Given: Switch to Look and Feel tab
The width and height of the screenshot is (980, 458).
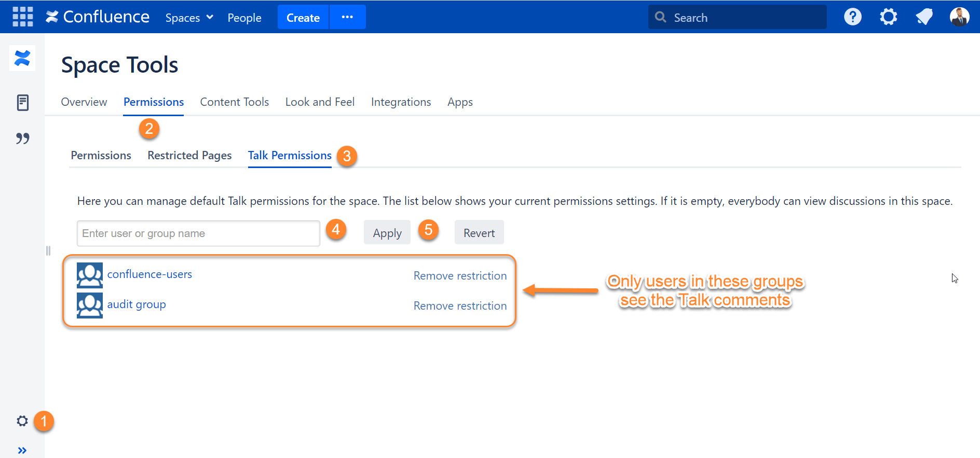Looking at the screenshot, I should pos(320,102).
